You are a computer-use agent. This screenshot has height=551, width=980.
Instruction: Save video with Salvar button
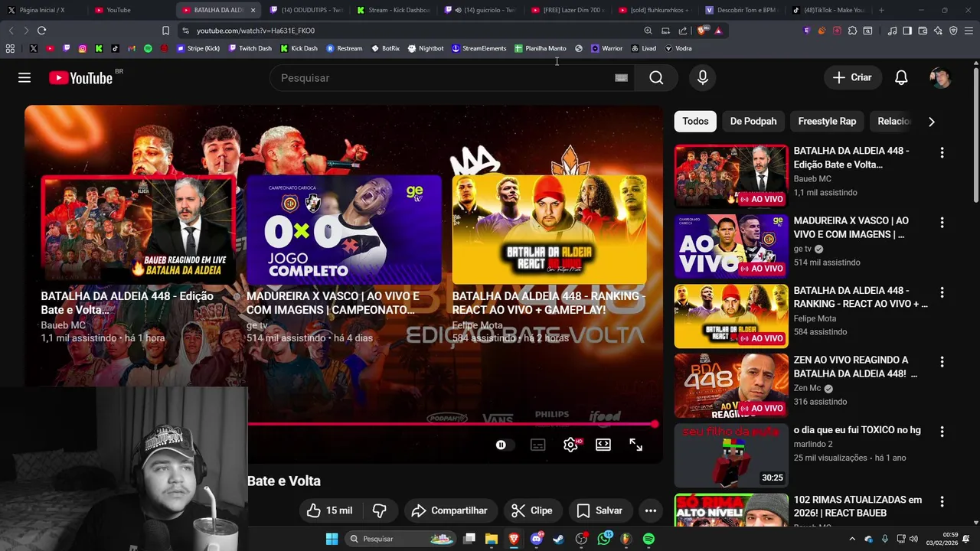click(599, 510)
